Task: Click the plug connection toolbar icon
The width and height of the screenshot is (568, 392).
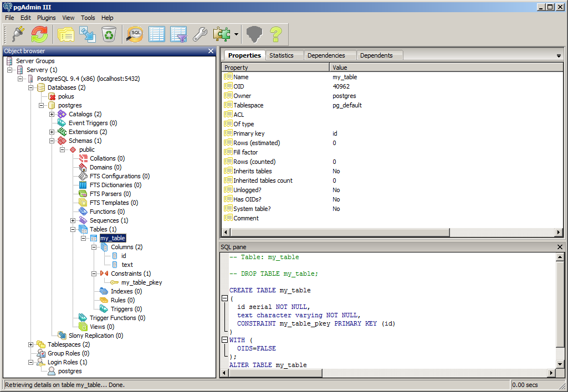Action: coord(18,34)
